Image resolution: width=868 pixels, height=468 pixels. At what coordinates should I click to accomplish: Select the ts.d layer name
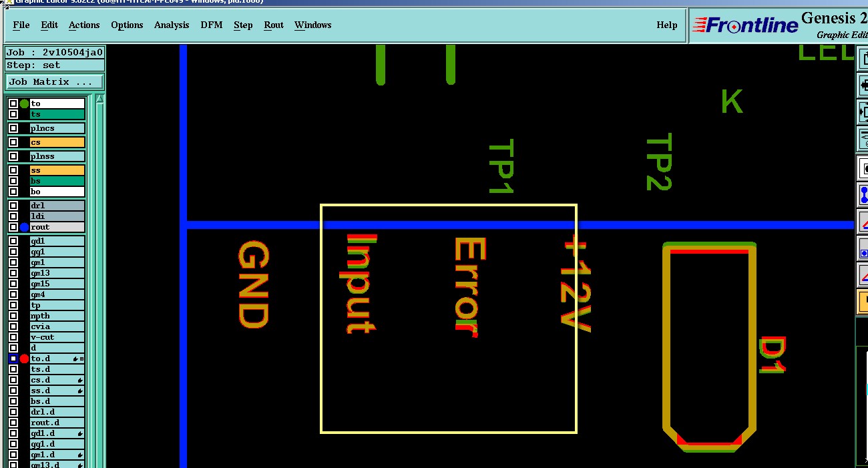pyautogui.click(x=57, y=369)
